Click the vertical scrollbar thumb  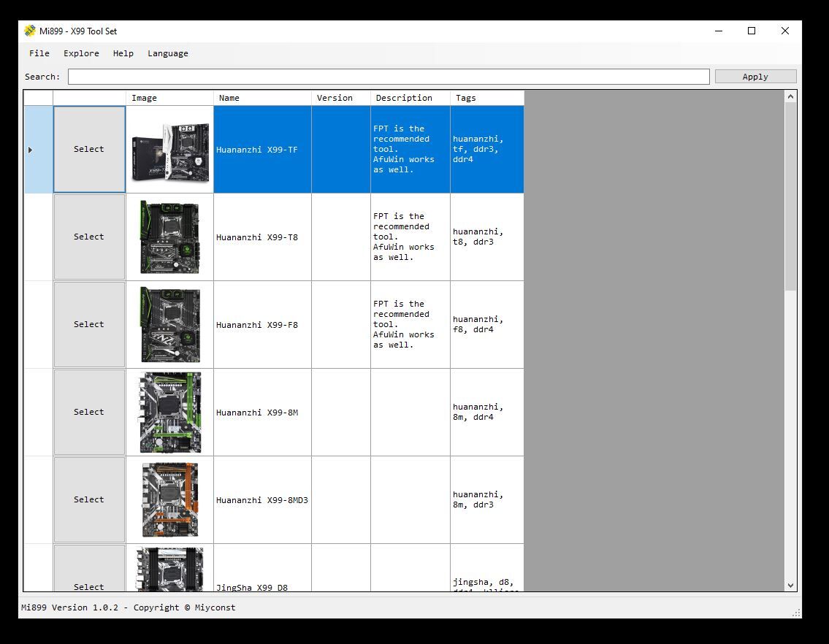790,196
